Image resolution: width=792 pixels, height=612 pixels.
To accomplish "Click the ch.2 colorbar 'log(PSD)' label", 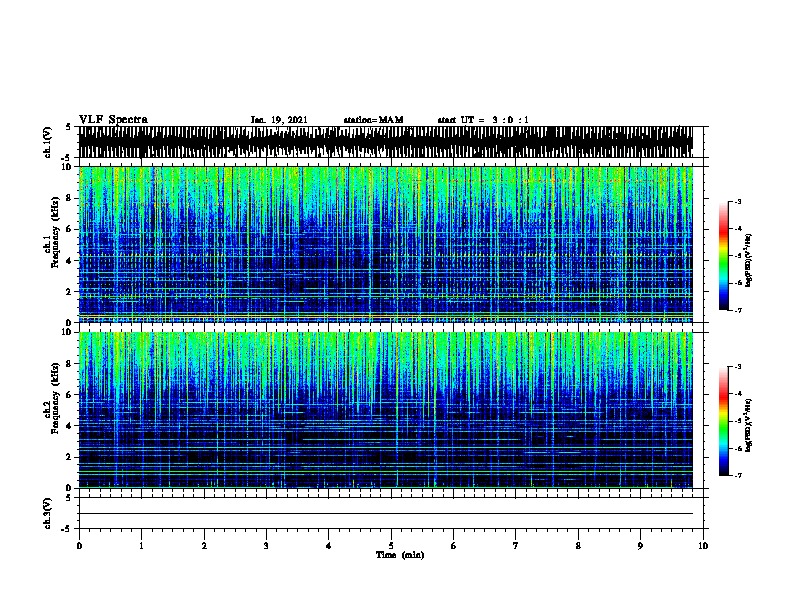I will [x=749, y=425].
